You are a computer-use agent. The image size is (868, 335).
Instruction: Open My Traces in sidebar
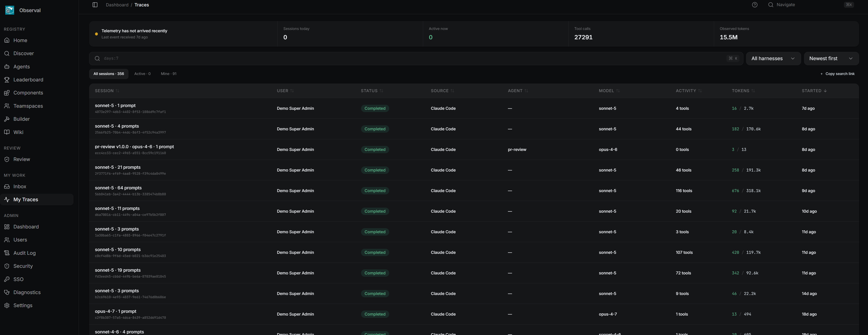coord(37,200)
